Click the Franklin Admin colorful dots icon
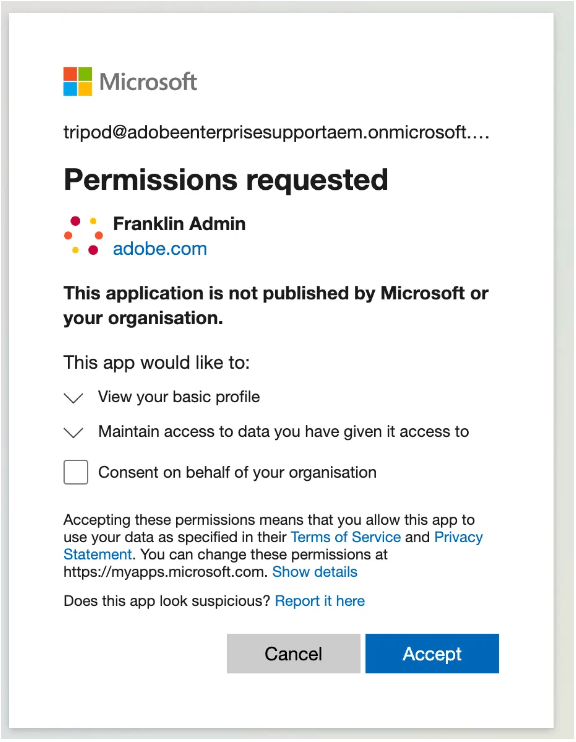Viewport: 576px width, 742px height. 83,235
